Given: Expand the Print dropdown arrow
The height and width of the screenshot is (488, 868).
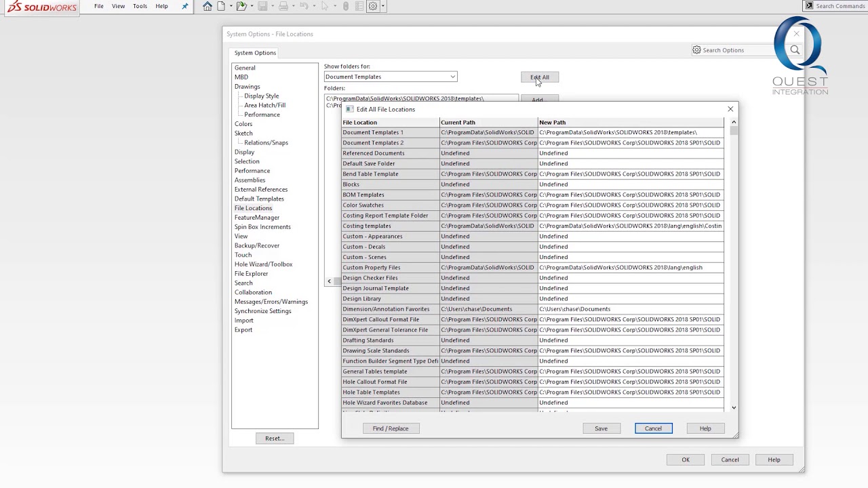Looking at the screenshot, I should click(294, 7).
